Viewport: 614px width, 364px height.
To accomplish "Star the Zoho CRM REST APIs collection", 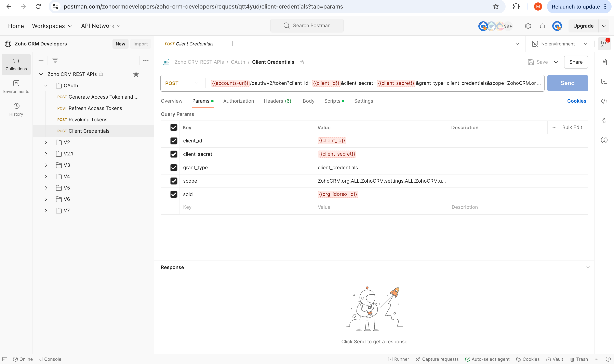I will click(x=136, y=74).
